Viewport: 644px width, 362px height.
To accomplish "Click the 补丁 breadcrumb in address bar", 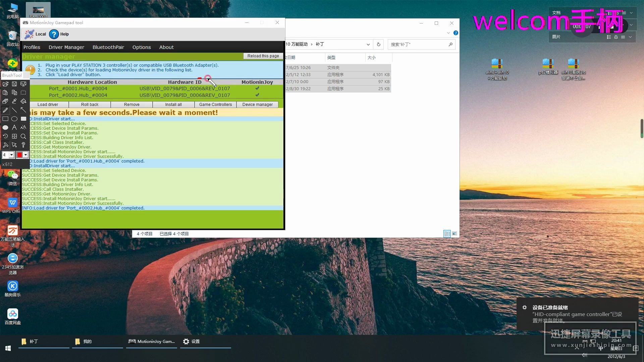I will (x=320, y=44).
